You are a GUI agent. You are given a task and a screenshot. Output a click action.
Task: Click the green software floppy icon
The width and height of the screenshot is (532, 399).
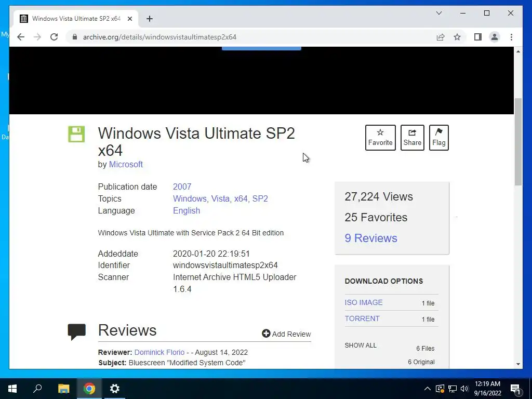point(76,134)
